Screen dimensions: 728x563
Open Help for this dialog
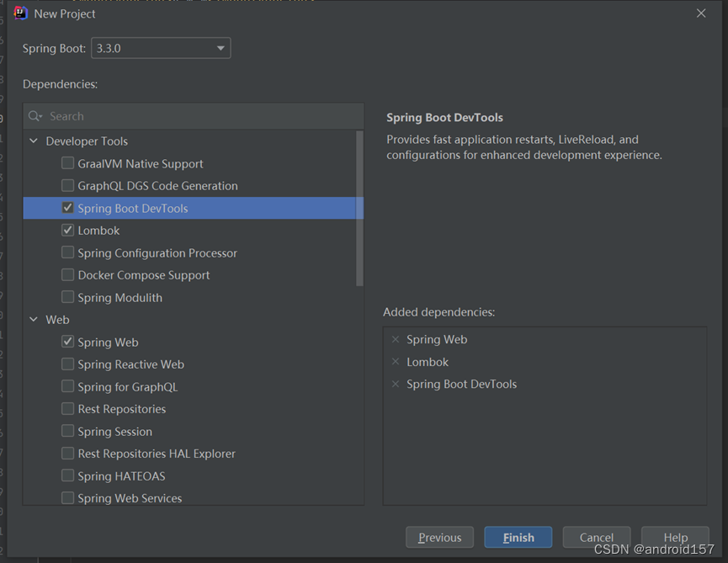[x=675, y=538]
